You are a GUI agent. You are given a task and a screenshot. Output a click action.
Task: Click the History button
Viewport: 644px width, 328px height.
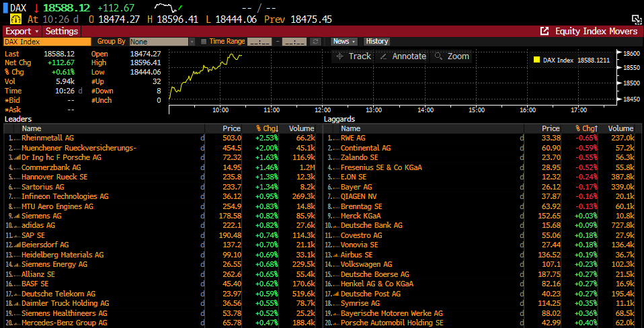pyautogui.click(x=377, y=42)
